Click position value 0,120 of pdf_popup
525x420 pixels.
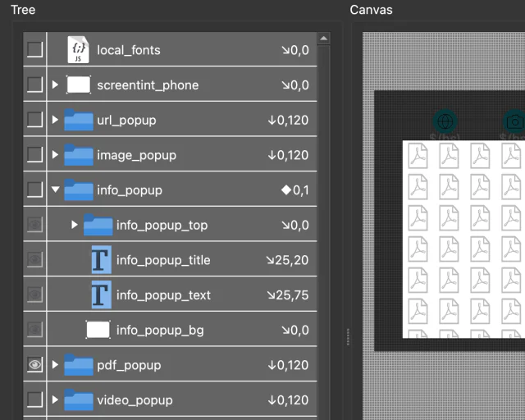288,365
